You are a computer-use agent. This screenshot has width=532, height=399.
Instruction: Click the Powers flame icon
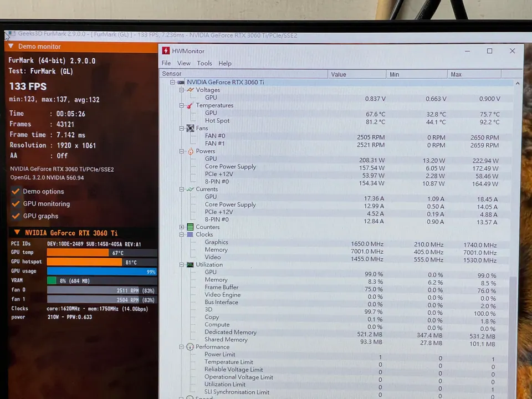(x=190, y=151)
